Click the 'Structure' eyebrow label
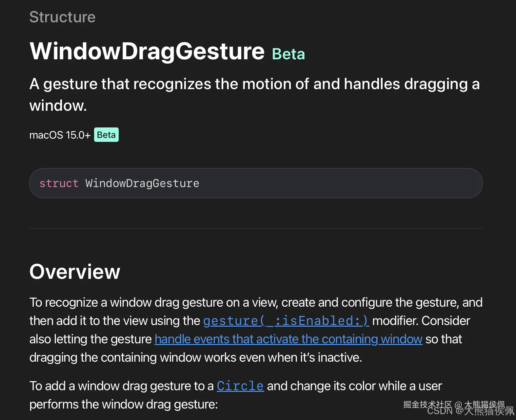This screenshot has width=516, height=420. coord(62,17)
